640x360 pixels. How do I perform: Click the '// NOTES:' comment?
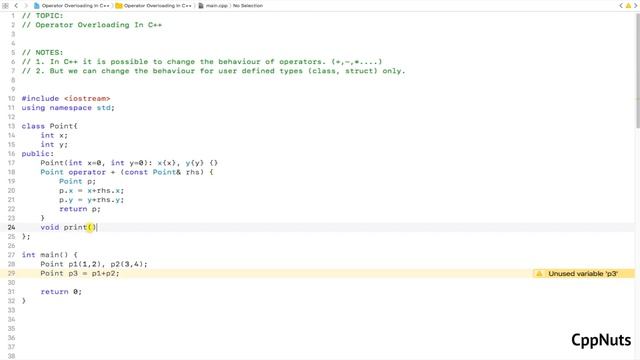click(x=42, y=52)
